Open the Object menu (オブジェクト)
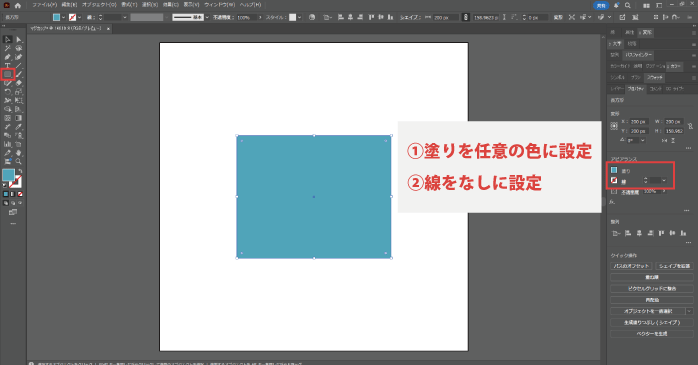This screenshot has height=365, width=698. (99, 5)
